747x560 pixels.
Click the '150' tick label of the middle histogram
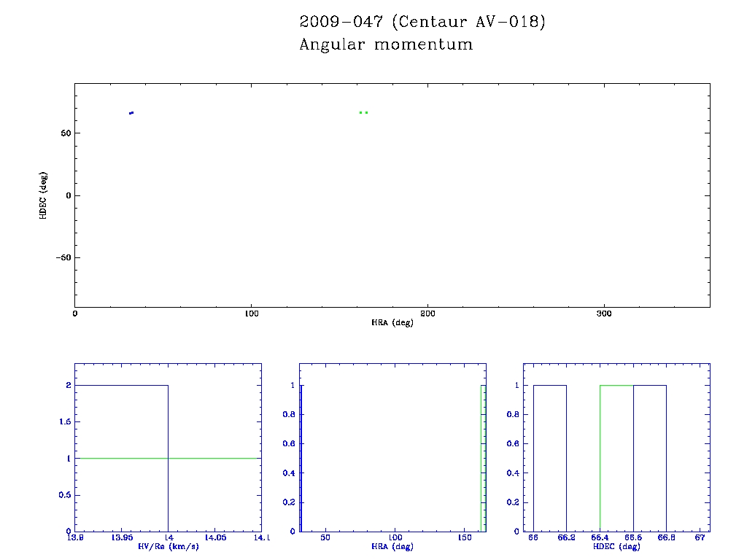pos(465,537)
